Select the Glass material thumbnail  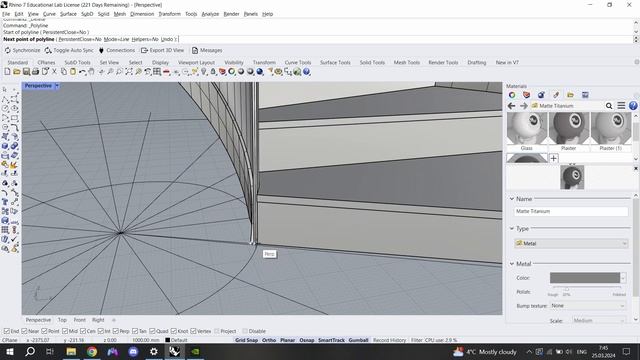527,131
